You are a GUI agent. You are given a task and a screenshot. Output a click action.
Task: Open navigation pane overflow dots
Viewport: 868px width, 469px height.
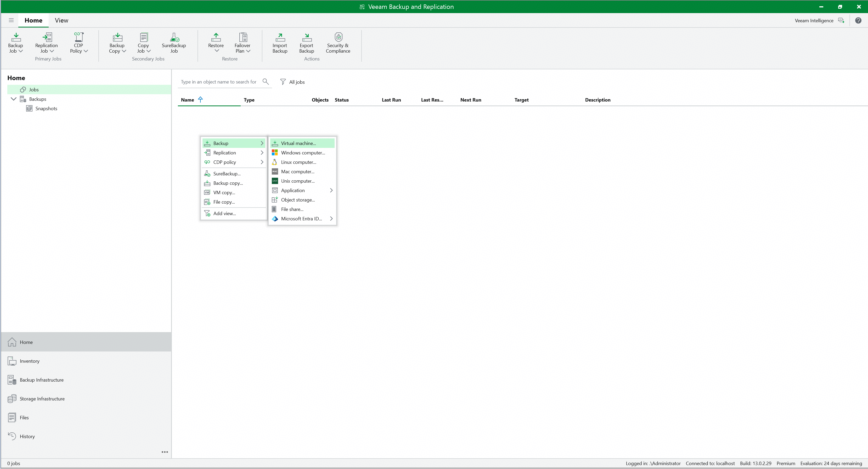tap(165, 452)
